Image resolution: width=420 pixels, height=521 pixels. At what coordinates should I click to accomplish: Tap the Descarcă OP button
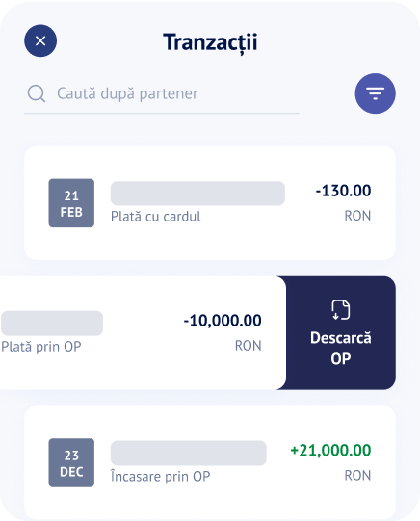(341, 332)
